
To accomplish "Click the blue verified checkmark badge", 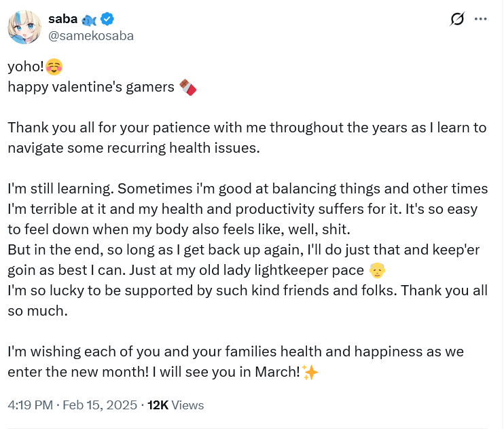I will click(107, 19).
